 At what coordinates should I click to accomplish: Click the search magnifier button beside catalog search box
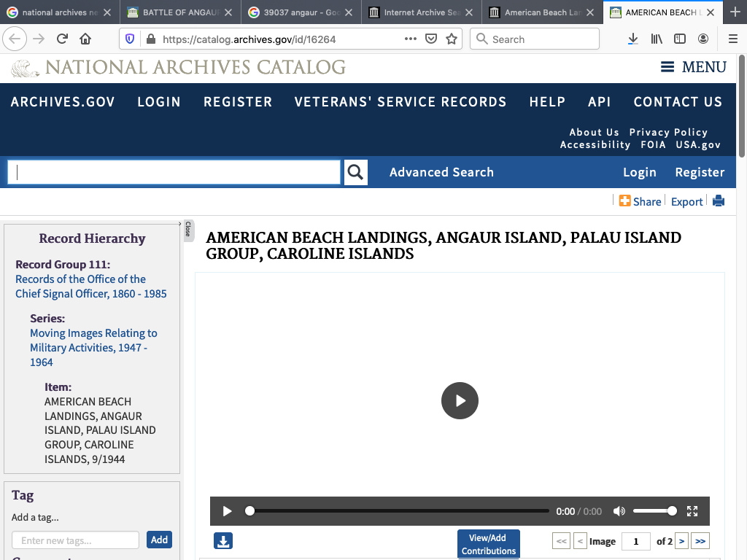click(x=355, y=172)
